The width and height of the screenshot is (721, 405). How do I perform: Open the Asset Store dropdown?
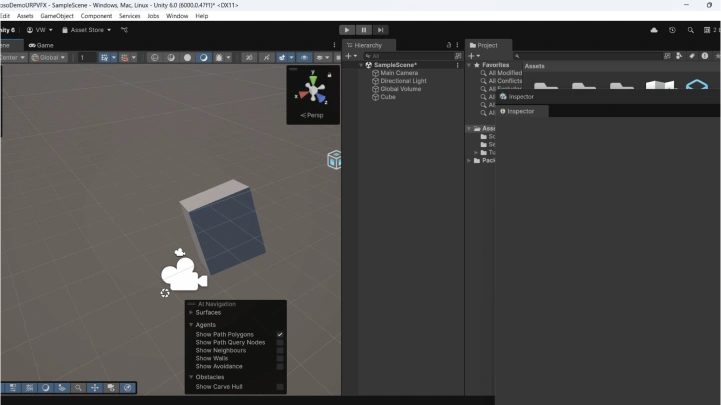point(86,30)
